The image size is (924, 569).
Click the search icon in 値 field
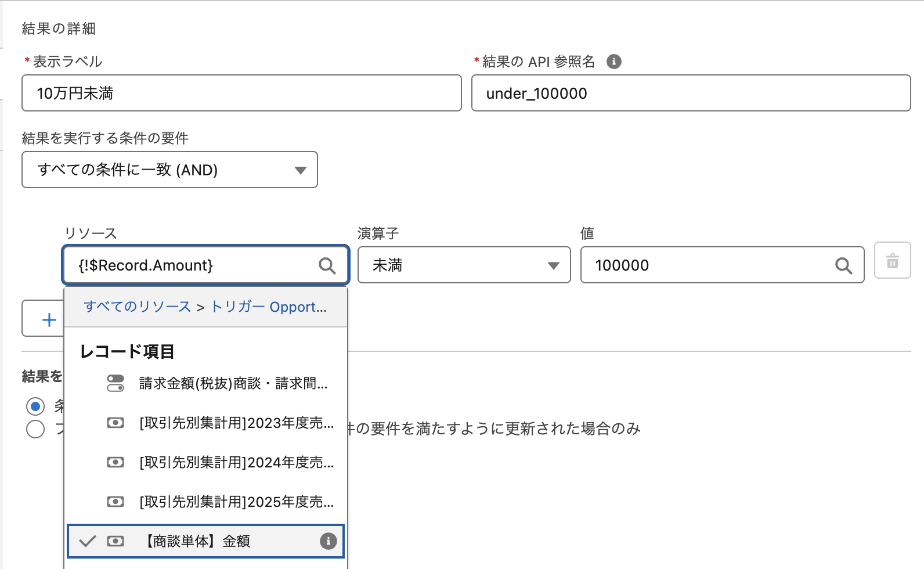tap(843, 266)
